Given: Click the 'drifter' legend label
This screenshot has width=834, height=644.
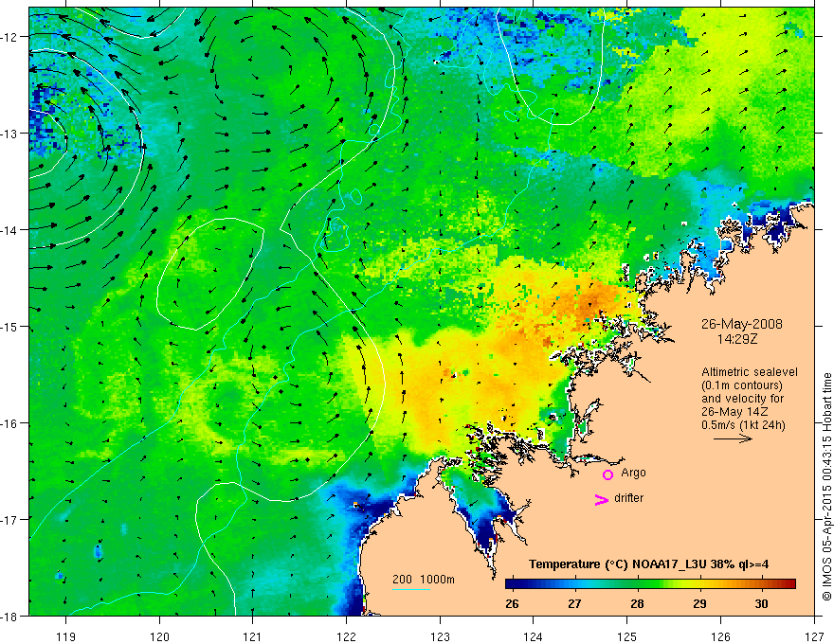Looking at the screenshot, I should point(628,498).
